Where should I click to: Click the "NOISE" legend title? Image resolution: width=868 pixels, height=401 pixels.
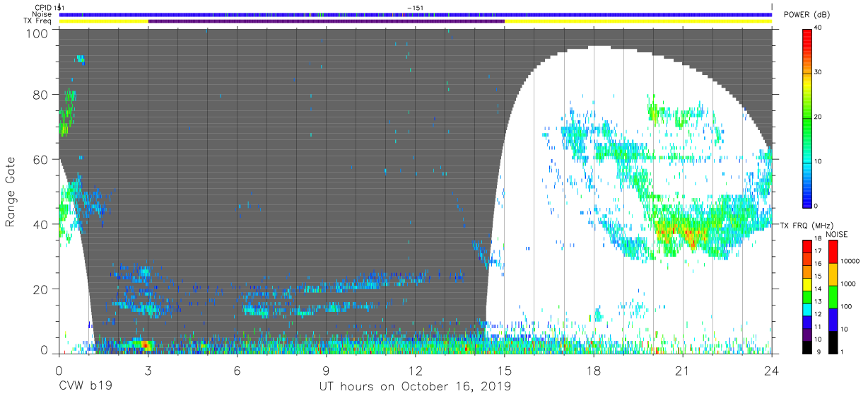837,234
